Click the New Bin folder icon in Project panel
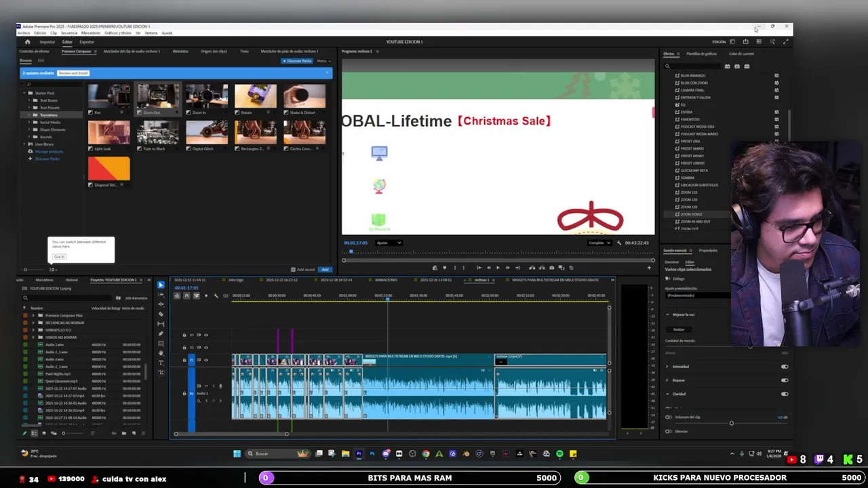 (123, 433)
